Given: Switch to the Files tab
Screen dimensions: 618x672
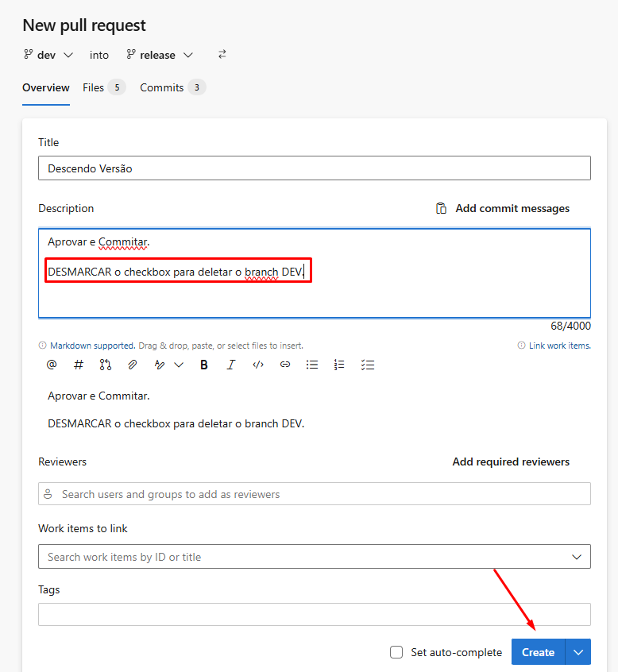Looking at the screenshot, I should tap(104, 88).
